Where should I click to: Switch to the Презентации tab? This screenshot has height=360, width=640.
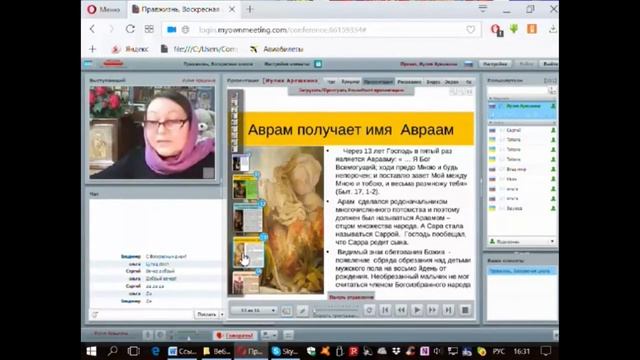coord(378,82)
